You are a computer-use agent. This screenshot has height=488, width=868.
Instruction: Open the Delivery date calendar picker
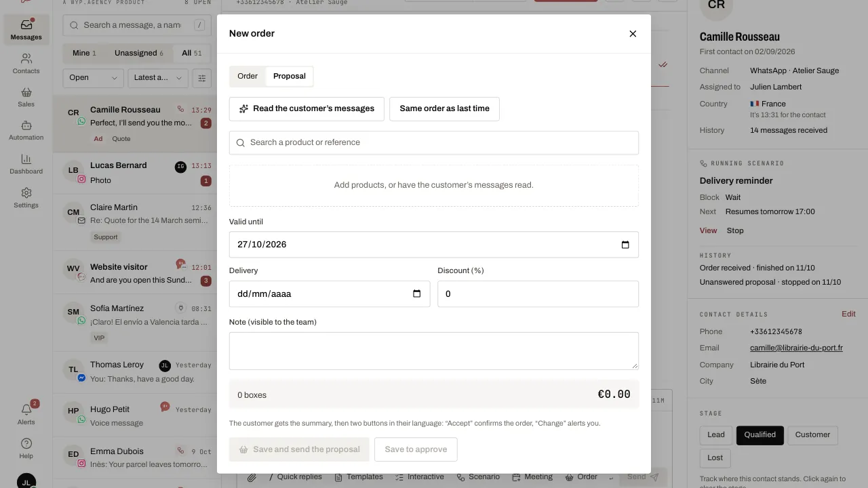[x=417, y=294]
